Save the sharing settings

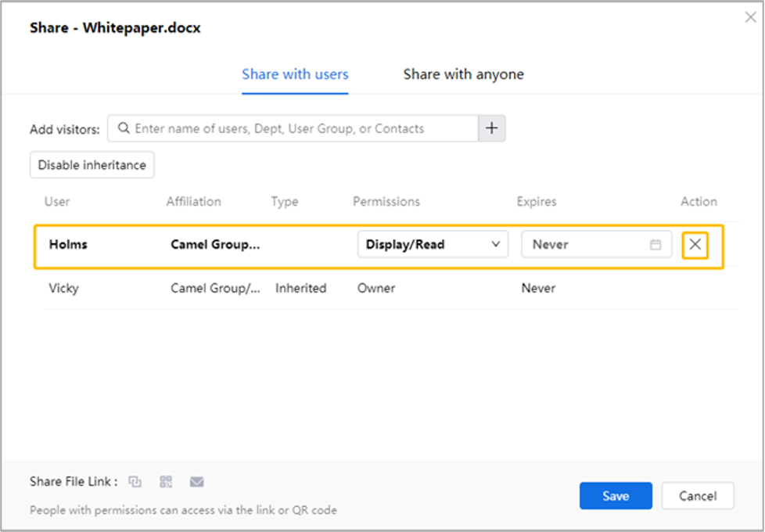616,496
